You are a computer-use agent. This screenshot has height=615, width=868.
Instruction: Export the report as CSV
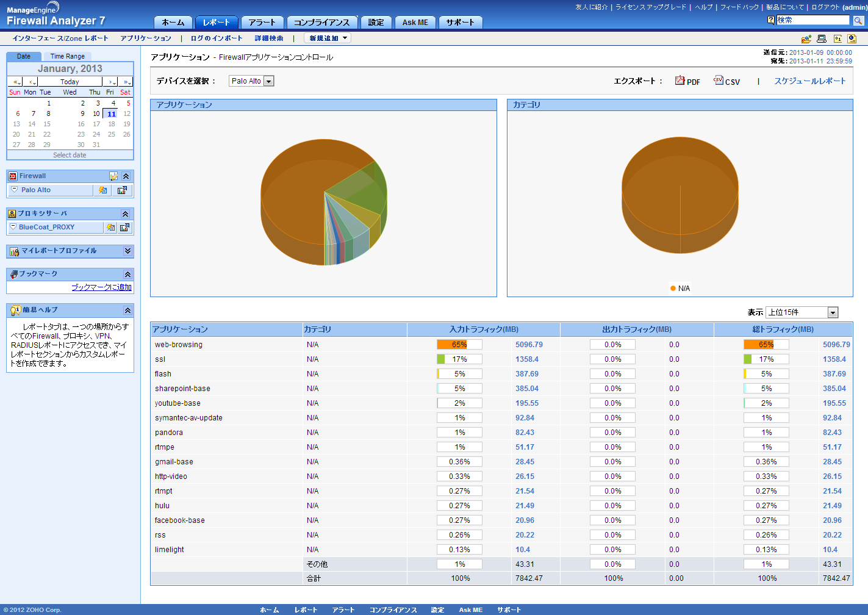tap(726, 81)
